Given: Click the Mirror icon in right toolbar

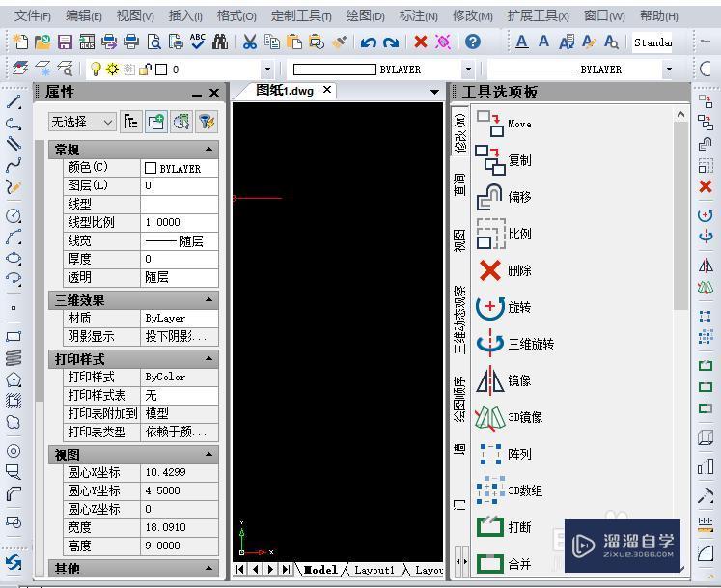Looking at the screenshot, I should [x=706, y=266].
